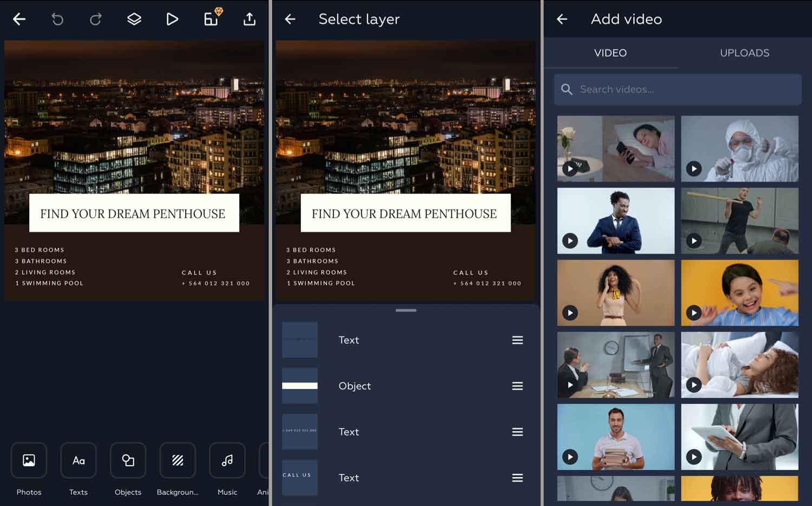Select the woman in bed with phone video

click(616, 148)
